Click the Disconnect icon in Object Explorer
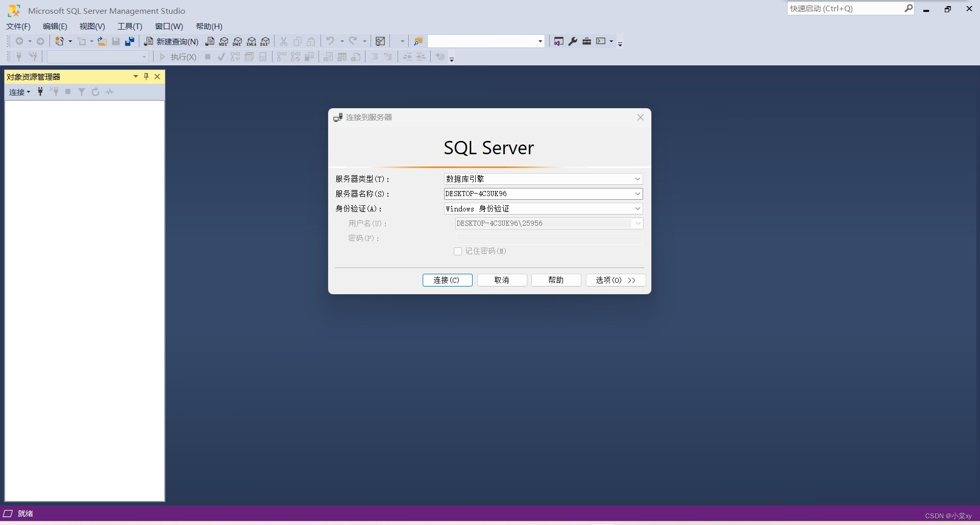The height and width of the screenshot is (525, 980). (54, 92)
